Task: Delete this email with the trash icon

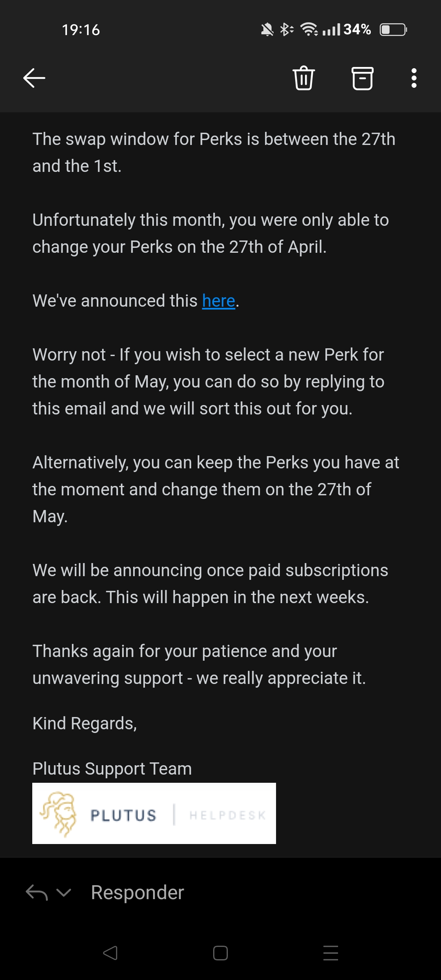Action: pyautogui.click(x=303, y=78)
